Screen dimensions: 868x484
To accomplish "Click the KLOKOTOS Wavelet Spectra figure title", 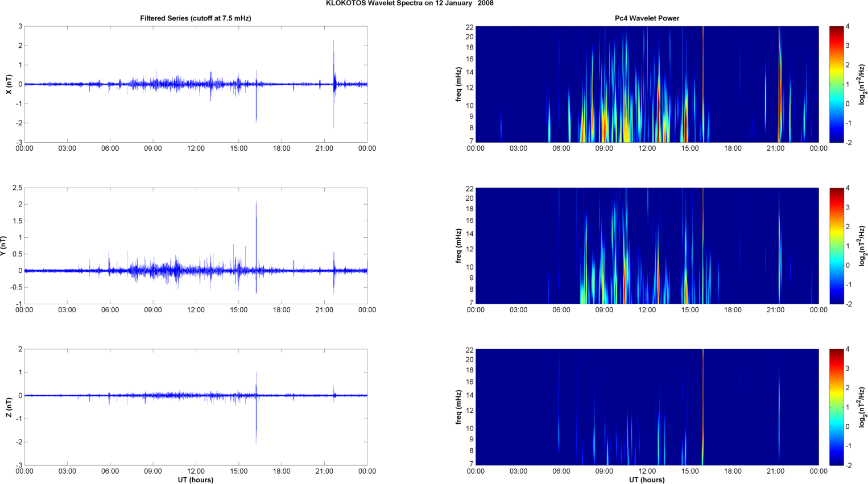I will (410, 3).
